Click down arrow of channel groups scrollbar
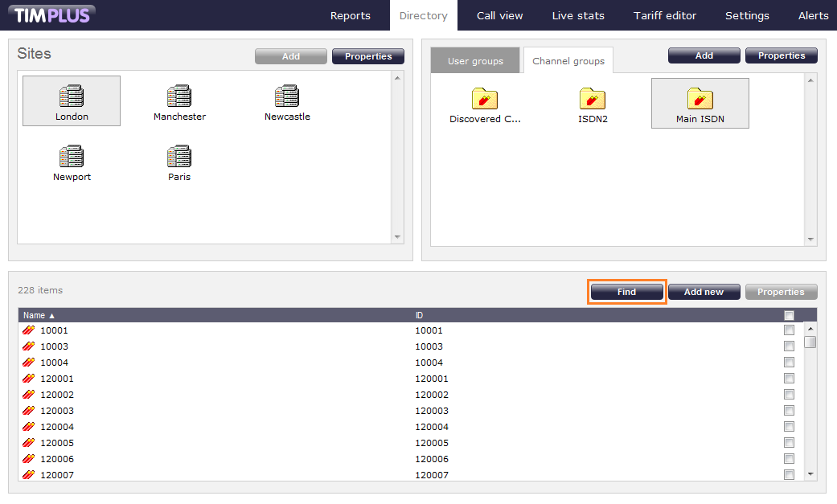Image resolution: width=837 pixels, height=504 pixels. pos(810,240)
